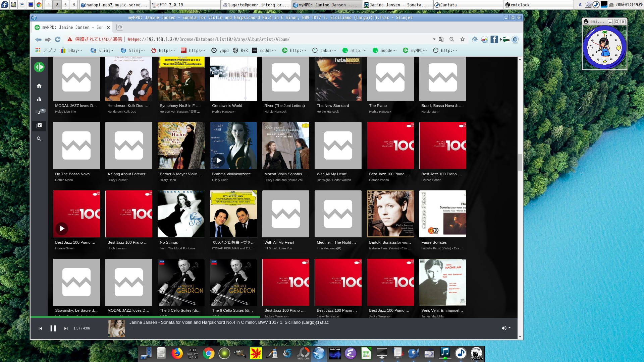The height and width of the screenshot is (362, 644).
Task: Open the browse database library icon
Action: coord(39,126)
